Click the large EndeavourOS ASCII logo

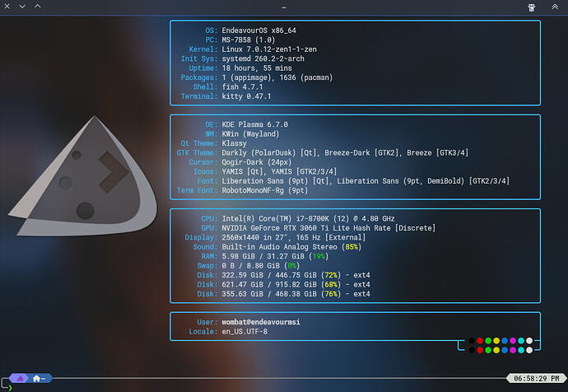82,176
